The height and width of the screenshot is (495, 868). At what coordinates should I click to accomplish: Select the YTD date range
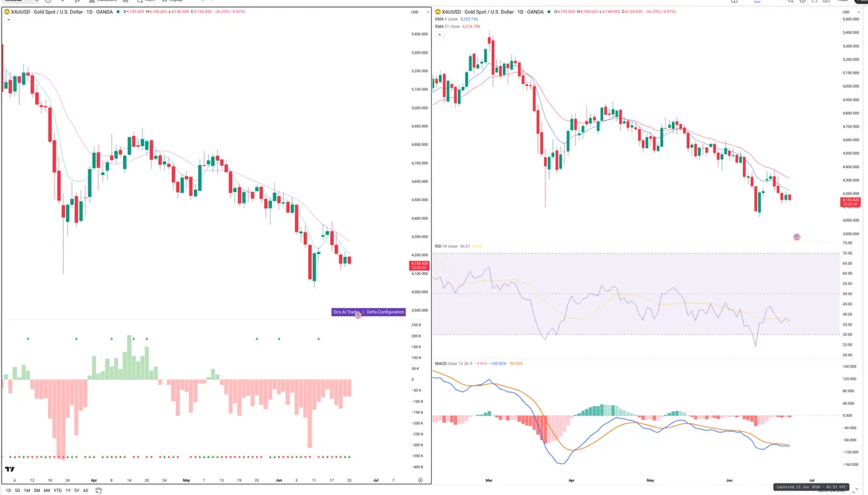[x=57, y=491]
